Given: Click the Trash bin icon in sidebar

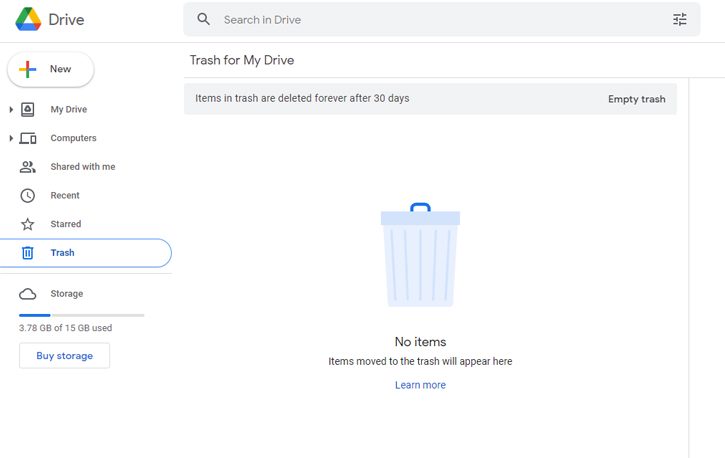Looking at the screenshot, I should click(28, 253).
